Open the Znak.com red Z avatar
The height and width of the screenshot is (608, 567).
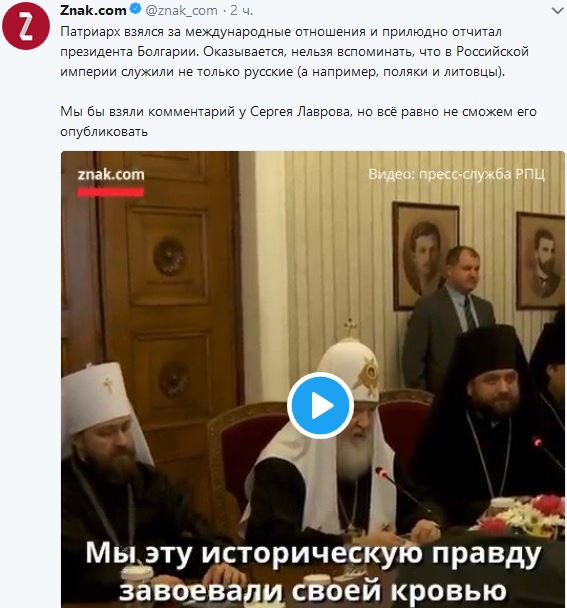point(26,26)
